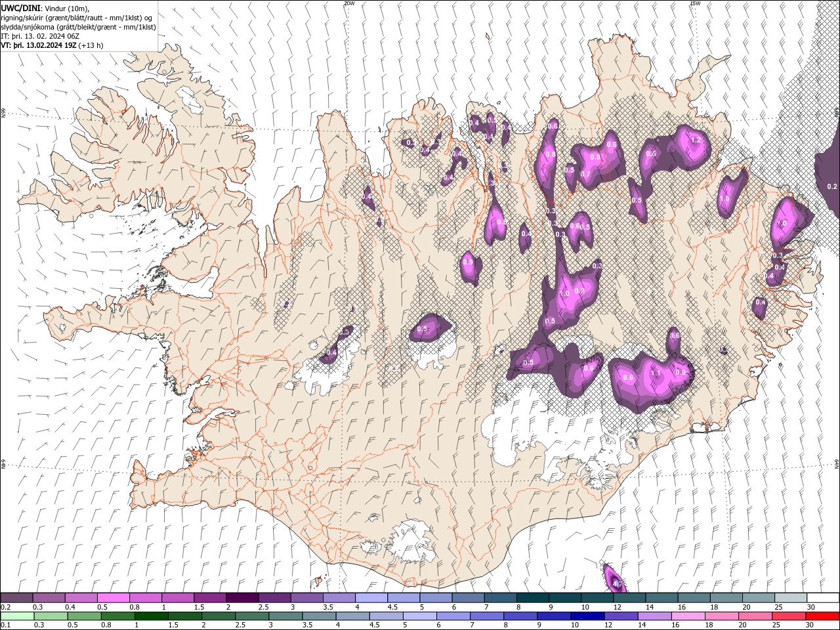Click the UWC/DINI title text
840x630 pixels.
coord(21,8)
